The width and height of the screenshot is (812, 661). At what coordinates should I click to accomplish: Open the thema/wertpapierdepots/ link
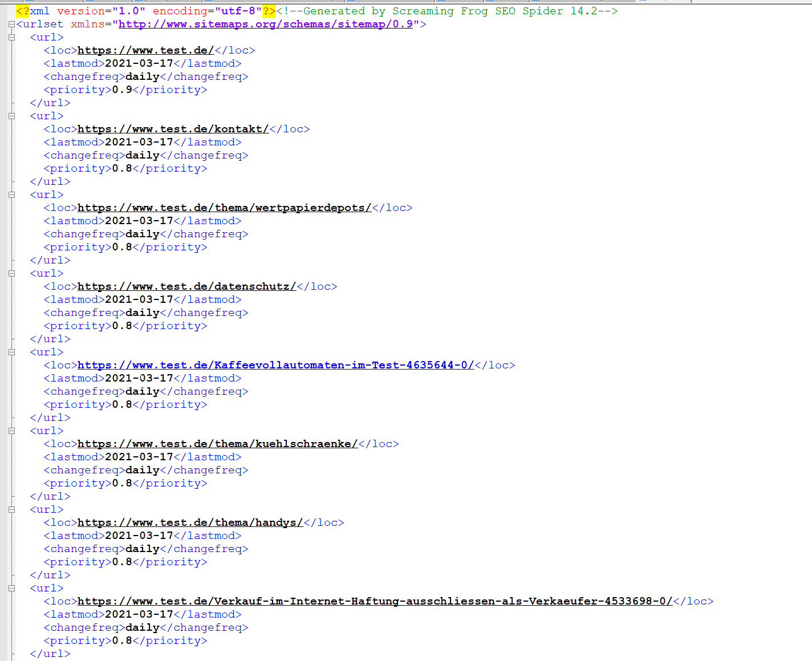224,208
